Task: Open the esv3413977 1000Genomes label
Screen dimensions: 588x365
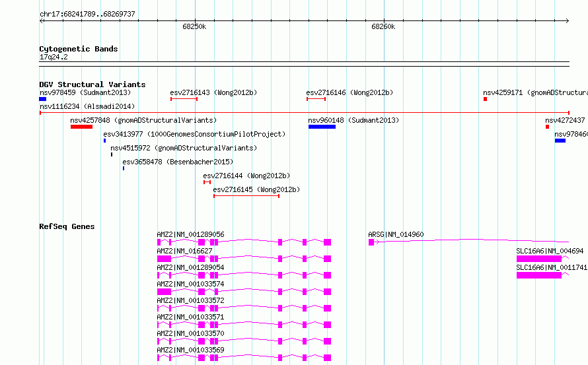Action: [x=194, y=134]
